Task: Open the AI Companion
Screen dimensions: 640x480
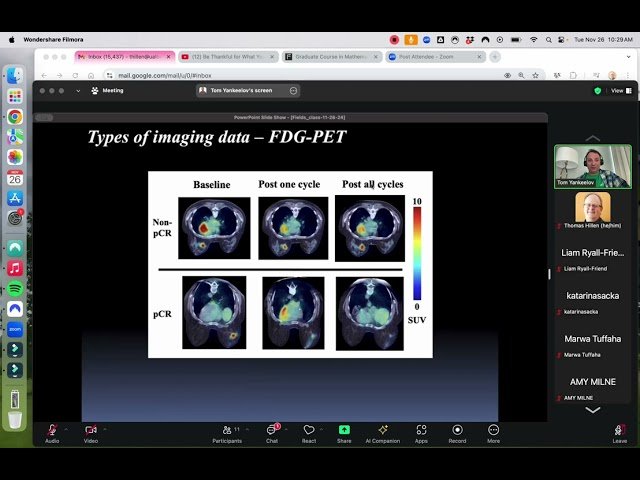Action: point(382,430)
